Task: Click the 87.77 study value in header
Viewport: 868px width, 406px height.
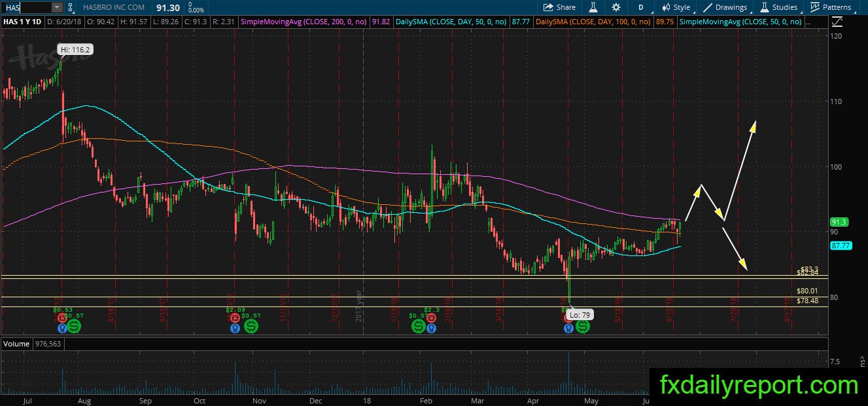Action: [x=520, y=22]
